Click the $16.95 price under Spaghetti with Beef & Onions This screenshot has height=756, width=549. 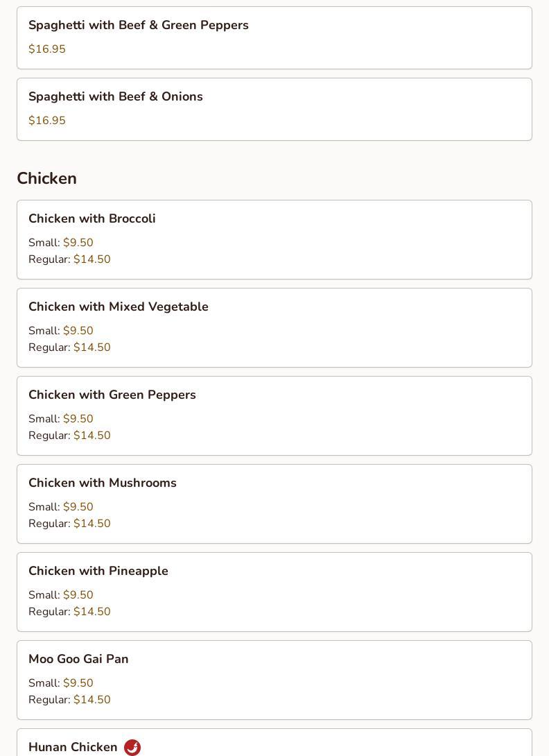(47, 121)
